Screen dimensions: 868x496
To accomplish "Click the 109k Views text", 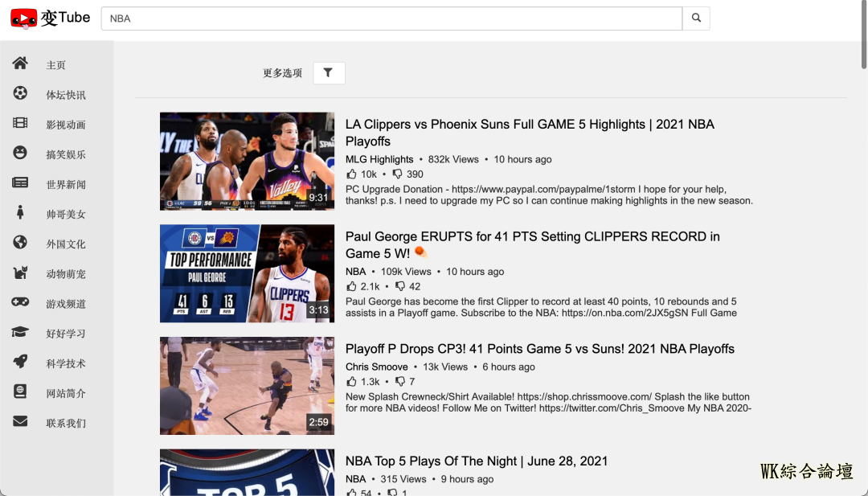I will [x=406, y=272].
